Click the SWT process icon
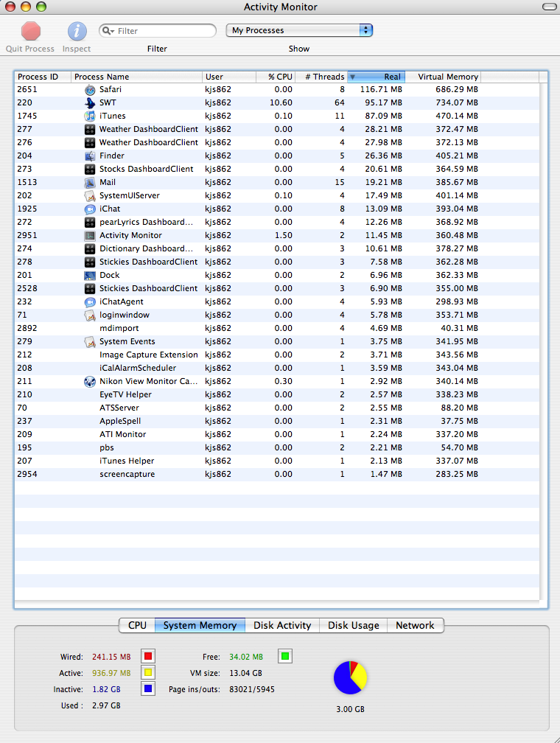This screenshot has height=743, width=560. [x=90, y=103]
